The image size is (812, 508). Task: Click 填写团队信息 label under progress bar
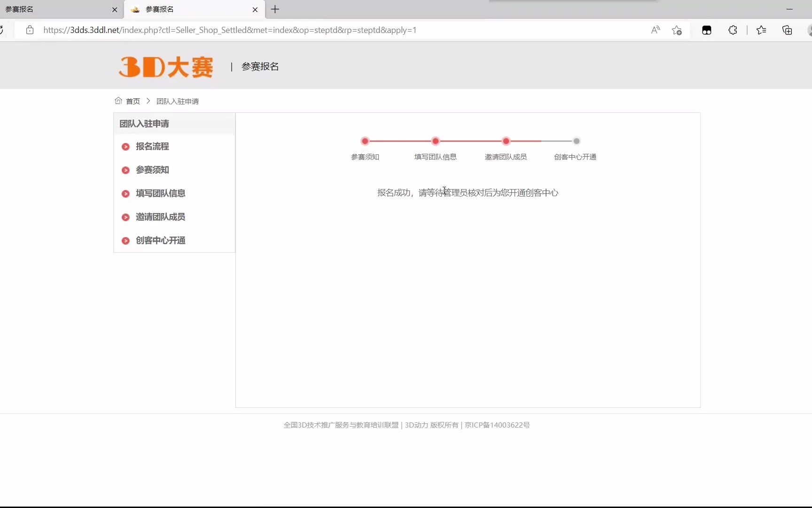[x=436, y=157]
